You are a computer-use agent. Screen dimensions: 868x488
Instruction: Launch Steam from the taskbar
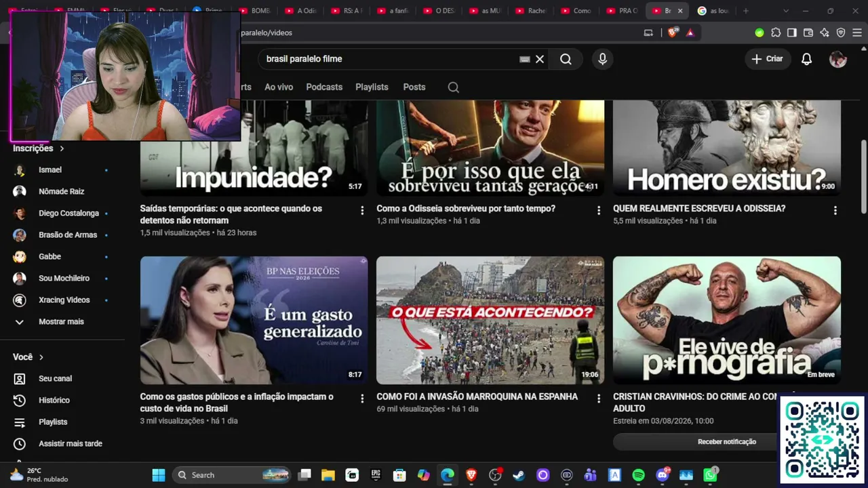pyautogui.click(x=519, y=475)
